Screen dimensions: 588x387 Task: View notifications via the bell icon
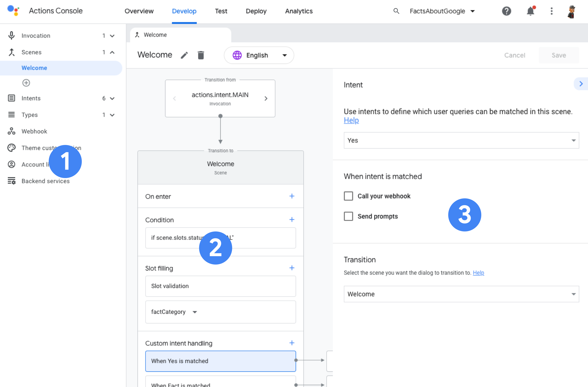pos(530,11)
